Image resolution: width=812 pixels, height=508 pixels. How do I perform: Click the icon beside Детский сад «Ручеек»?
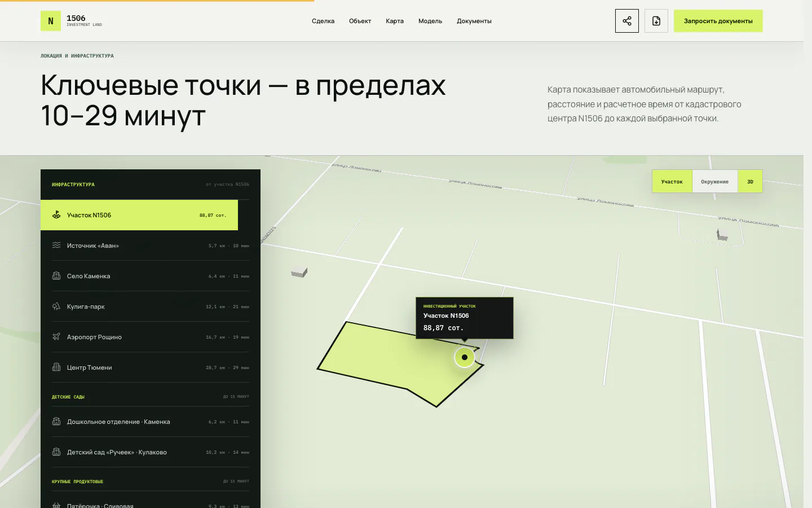coord(56,452)
